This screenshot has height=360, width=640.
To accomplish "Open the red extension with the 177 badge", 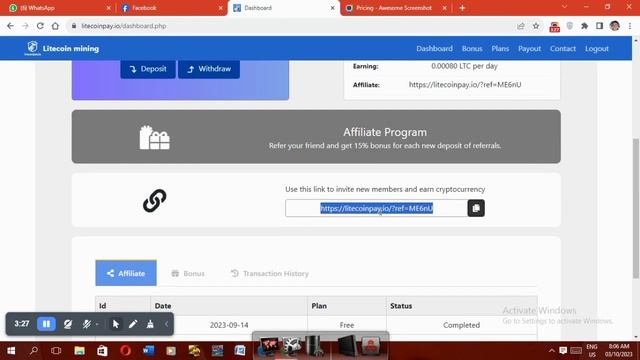I will pos(554,27).
